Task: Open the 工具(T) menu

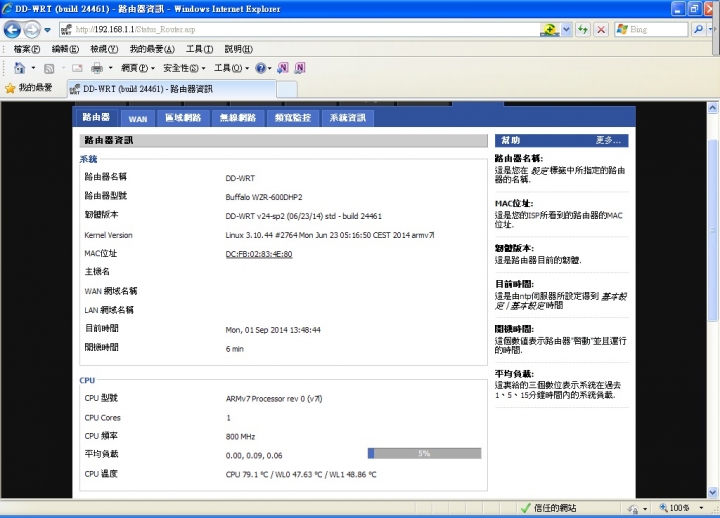Action: [x=199, y=49]
